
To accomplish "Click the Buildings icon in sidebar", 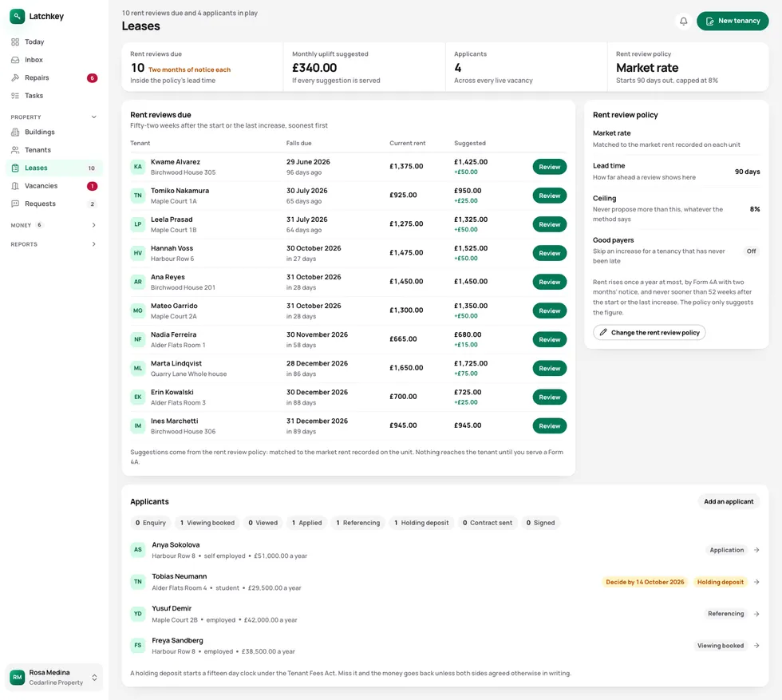I will point(15,132).
